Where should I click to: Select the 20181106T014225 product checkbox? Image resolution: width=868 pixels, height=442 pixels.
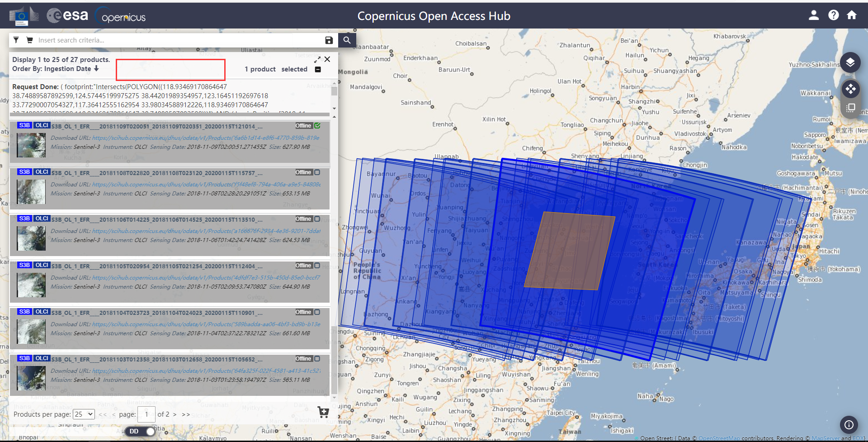[x=317, y=219]
